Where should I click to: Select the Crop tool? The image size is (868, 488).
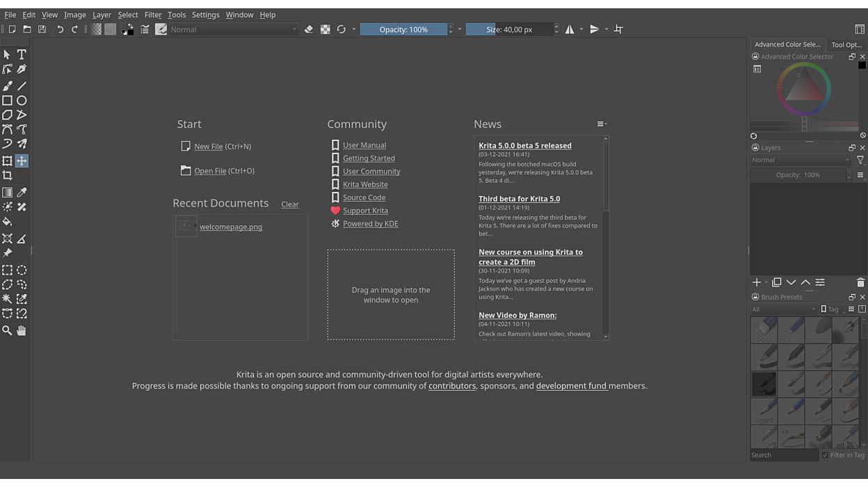(7, 176)
